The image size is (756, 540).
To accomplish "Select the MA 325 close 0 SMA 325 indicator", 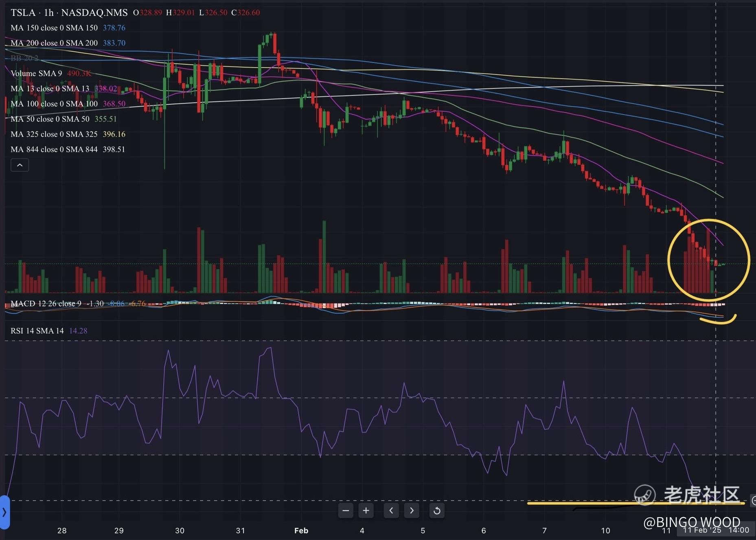I will [54, 134].
